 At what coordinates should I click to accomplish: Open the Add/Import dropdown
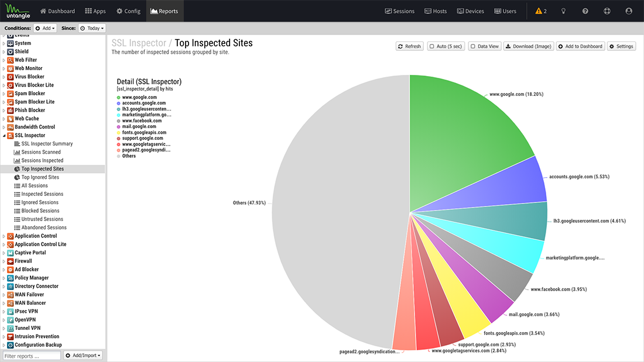pos(83,356)
